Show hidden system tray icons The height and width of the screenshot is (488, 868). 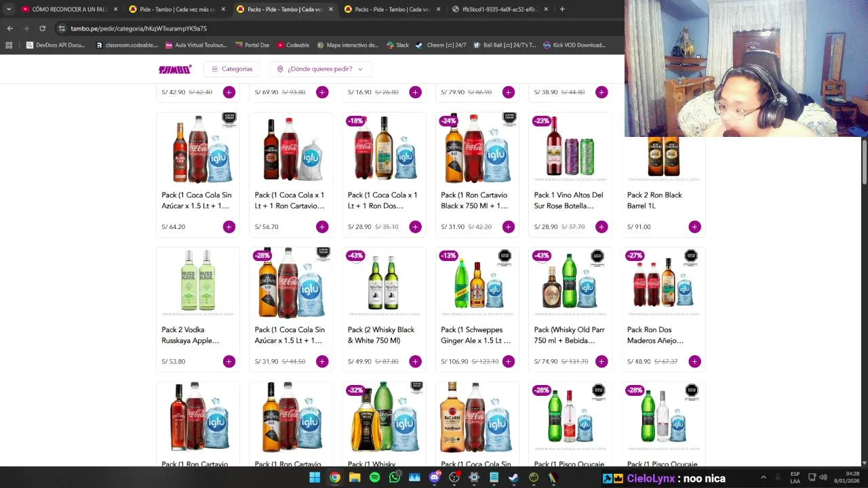tap(763, 478)
